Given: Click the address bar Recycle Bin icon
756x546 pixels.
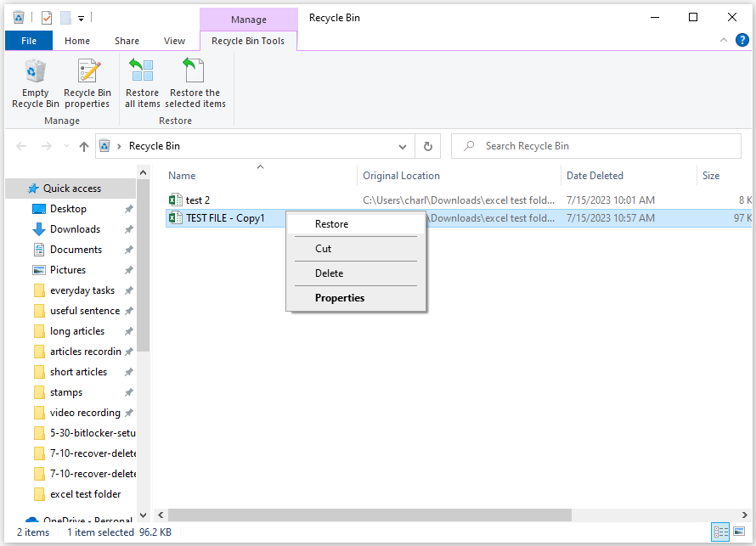Looking at the screenshot, I should coord(104,145).
